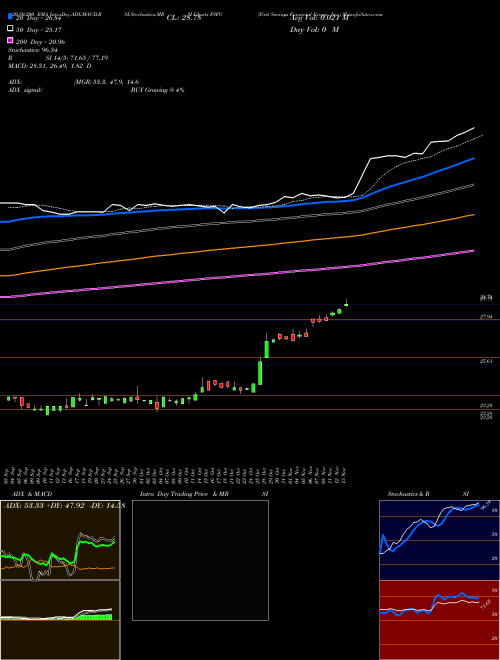Click the 'Stochastics & R' panel title
Image resolution: width=500 pixels, height=660 pixels.
[x=409, y=494]
